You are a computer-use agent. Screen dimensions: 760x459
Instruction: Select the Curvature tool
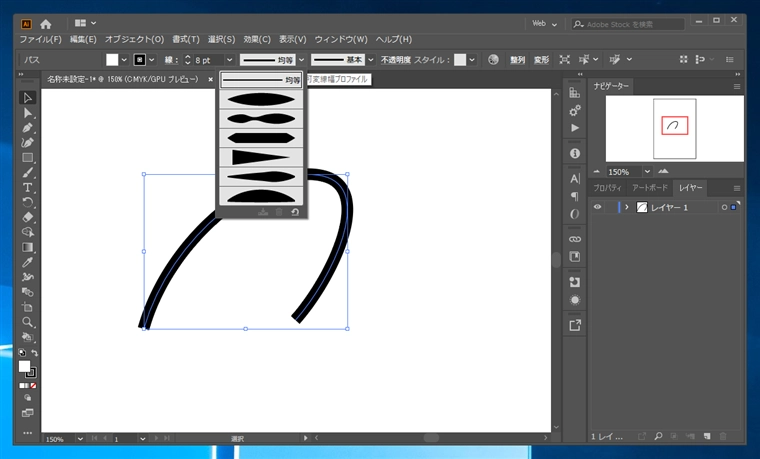(x=27, y=142)
